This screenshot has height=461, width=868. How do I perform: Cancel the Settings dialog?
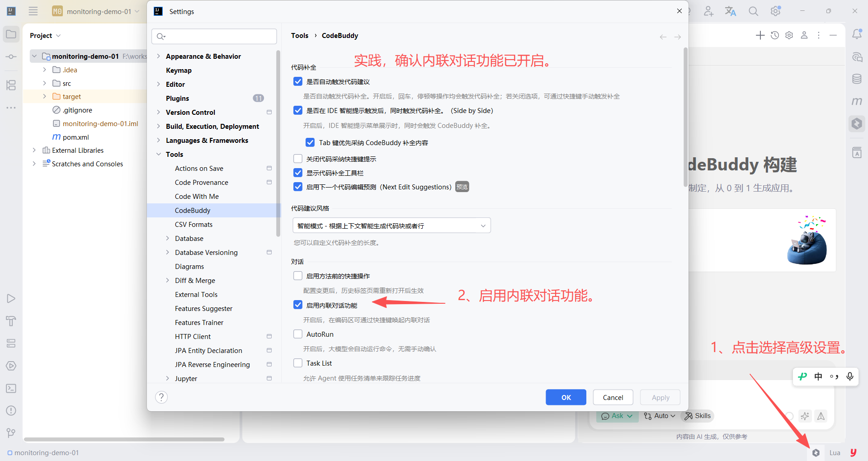coord(613,397)
